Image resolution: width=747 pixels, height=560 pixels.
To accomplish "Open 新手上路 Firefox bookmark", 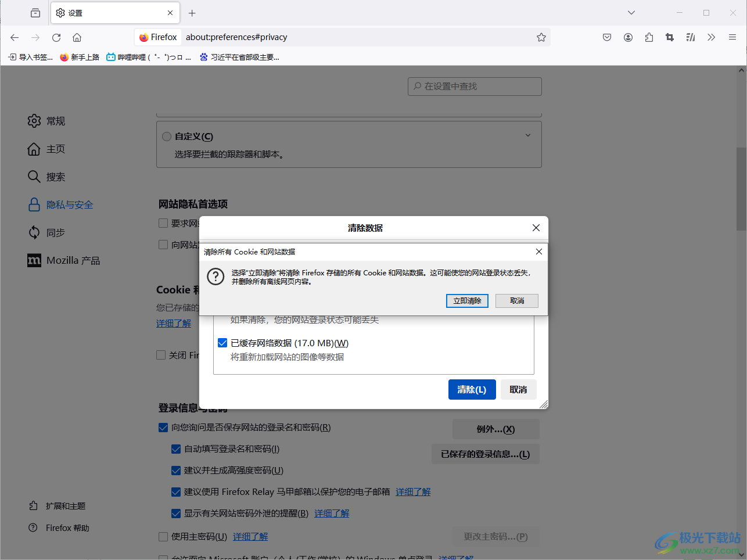I will click(80, 57).
